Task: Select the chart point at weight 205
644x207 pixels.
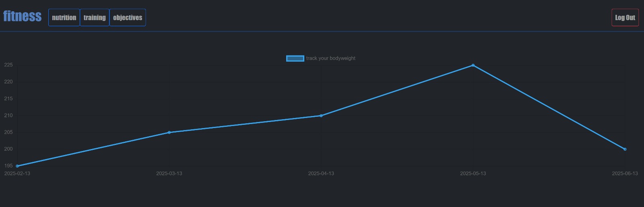Action: click(169, 132)
